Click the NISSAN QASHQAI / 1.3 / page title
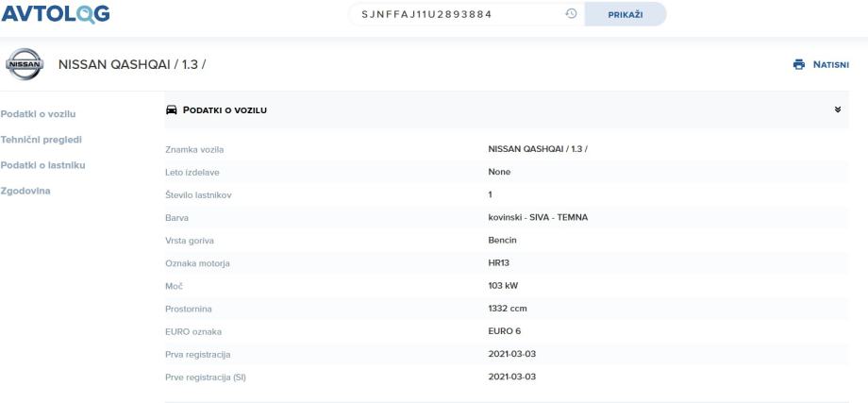Viewport: 868px width, 403px height. tap(132, 64)
